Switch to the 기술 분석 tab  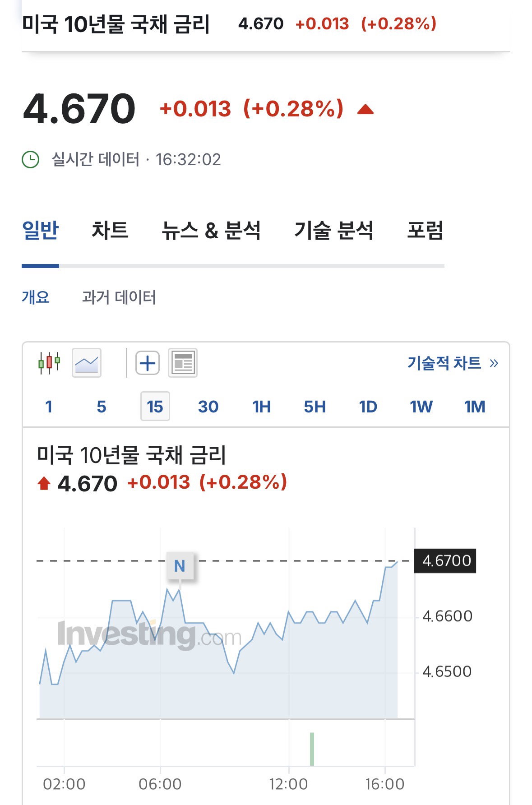point(333,230)
